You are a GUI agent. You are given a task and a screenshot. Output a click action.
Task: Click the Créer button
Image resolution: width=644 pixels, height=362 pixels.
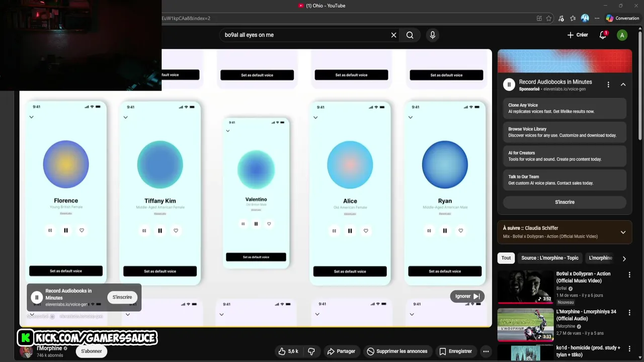tap(578, 35)
